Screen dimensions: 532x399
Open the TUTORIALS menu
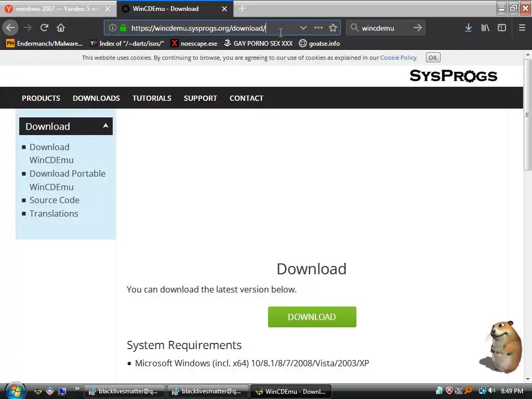(152, 98)
